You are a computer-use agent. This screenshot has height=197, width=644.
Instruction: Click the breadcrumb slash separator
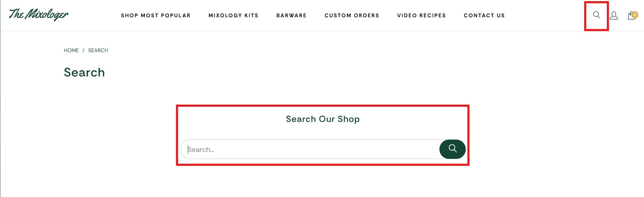click(x=83, y=50)
